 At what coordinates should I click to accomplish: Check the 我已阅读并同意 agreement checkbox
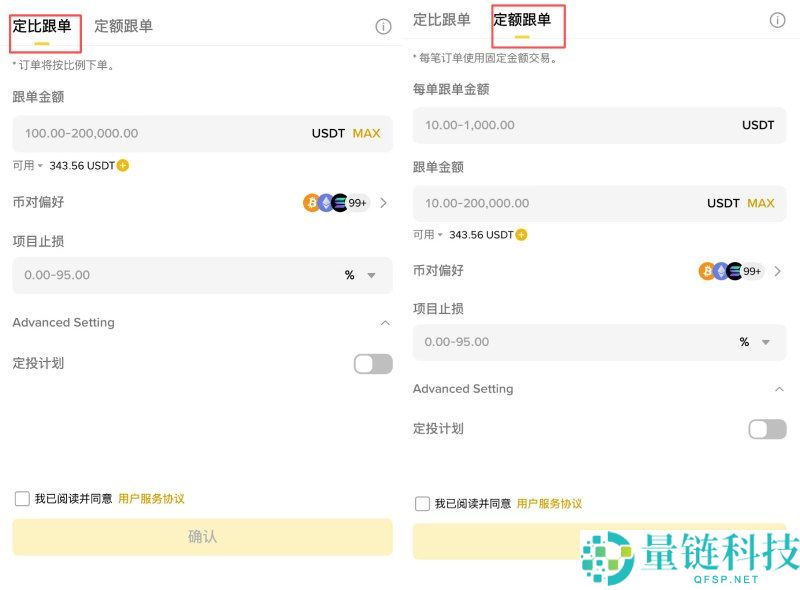coord(21,498)
